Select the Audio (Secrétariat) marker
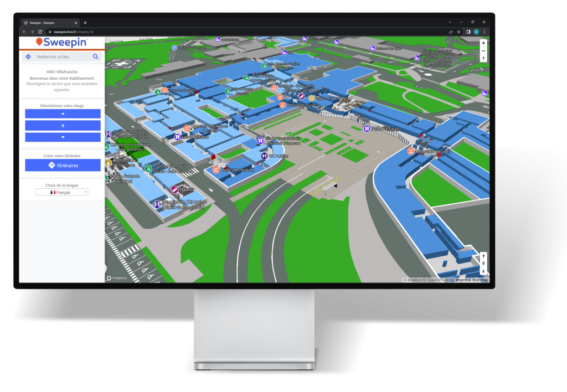This screenshot has height=392, width=567. [216, 169]
